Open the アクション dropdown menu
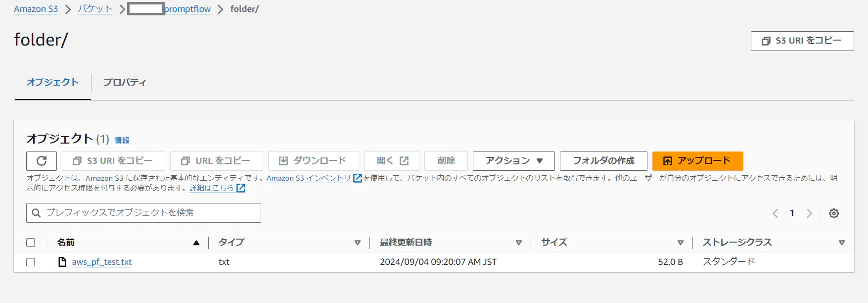 coord(514,161)
